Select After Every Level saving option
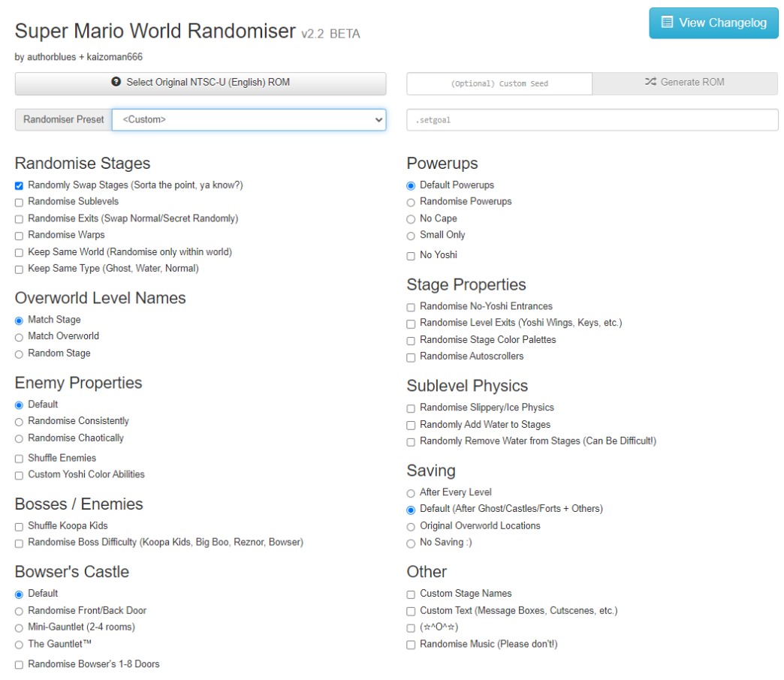This screenshot has width=784, height=680. click(411, 493)
